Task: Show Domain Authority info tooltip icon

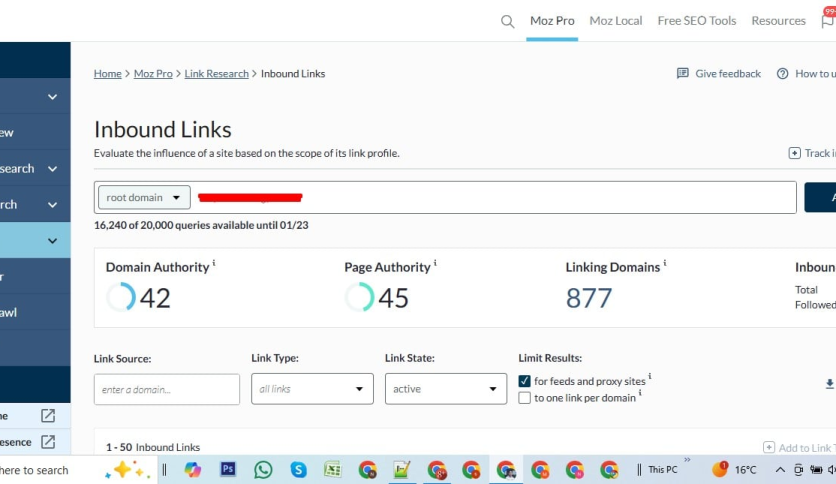Action: 214,263
